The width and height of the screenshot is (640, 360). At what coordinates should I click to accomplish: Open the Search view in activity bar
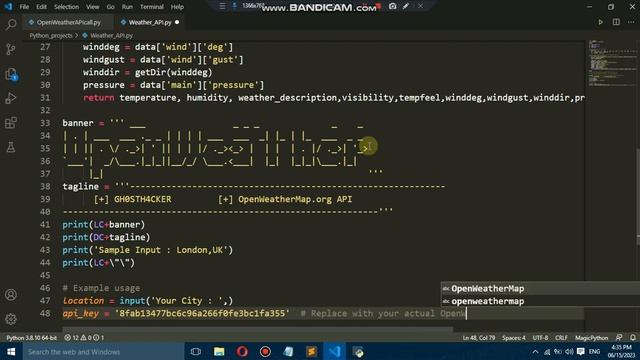11,24
